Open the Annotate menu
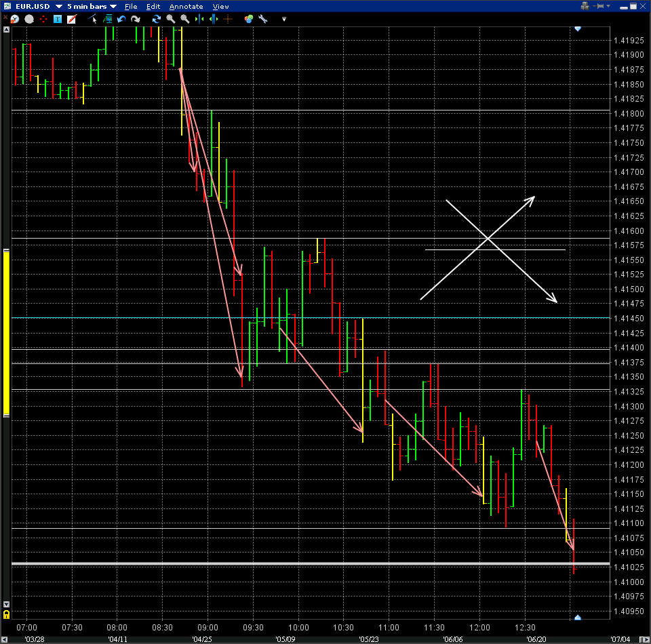651x644 pixels. [x=186, y=7]
